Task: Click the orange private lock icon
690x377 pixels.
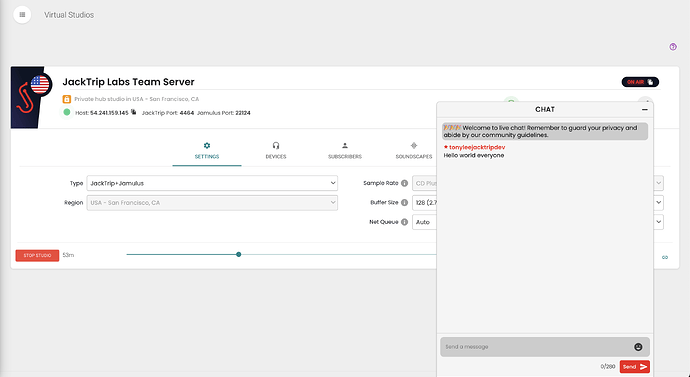Action: point(66,99)
